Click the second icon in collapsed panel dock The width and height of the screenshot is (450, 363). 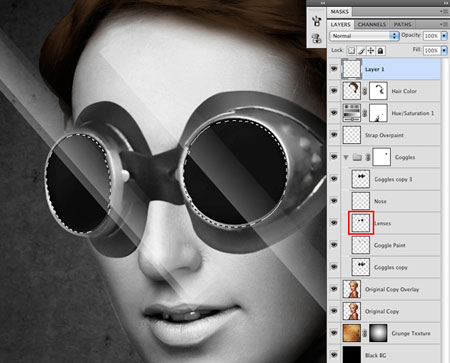316,38
